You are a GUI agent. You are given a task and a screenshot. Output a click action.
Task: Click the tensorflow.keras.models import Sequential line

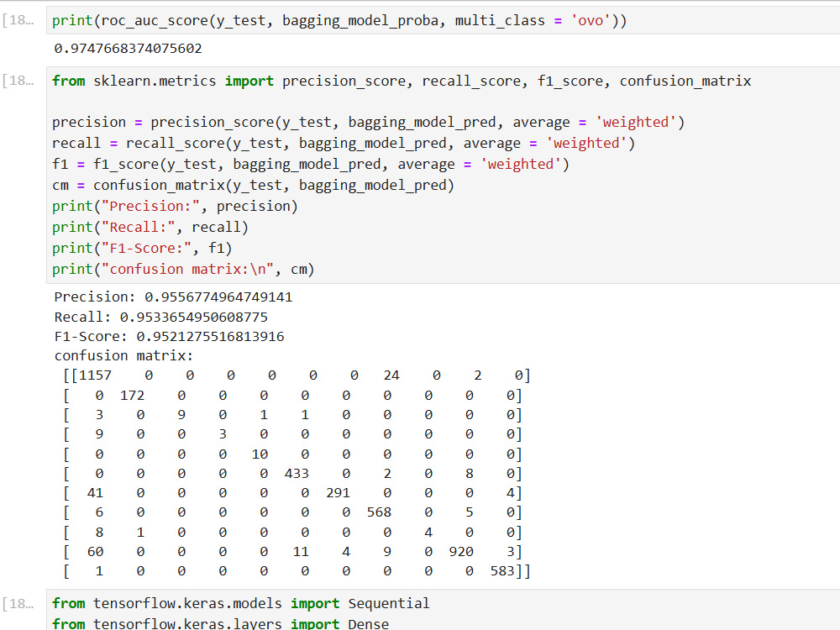(240, 604)
